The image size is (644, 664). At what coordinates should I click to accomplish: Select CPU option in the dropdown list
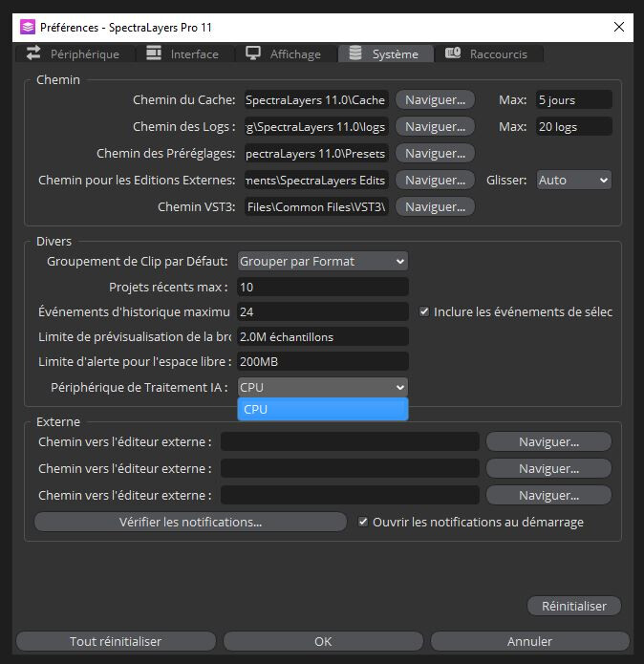point(323,409)
